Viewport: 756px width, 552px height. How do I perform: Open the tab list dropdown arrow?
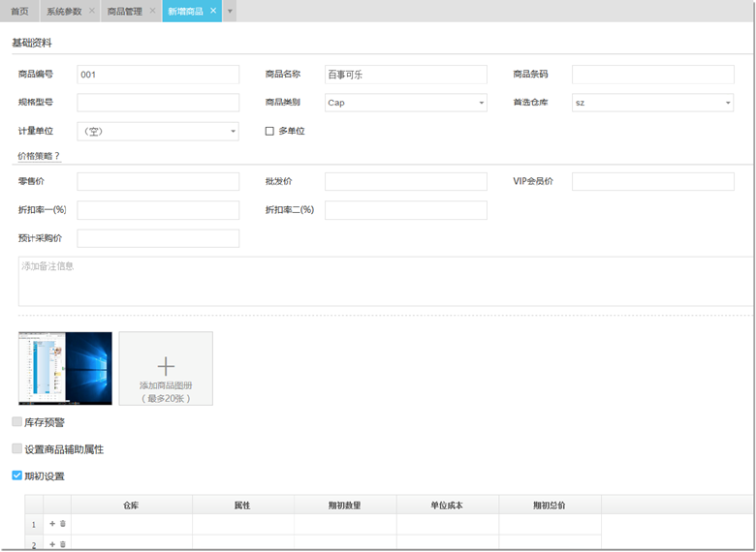(x=230, y=11)
